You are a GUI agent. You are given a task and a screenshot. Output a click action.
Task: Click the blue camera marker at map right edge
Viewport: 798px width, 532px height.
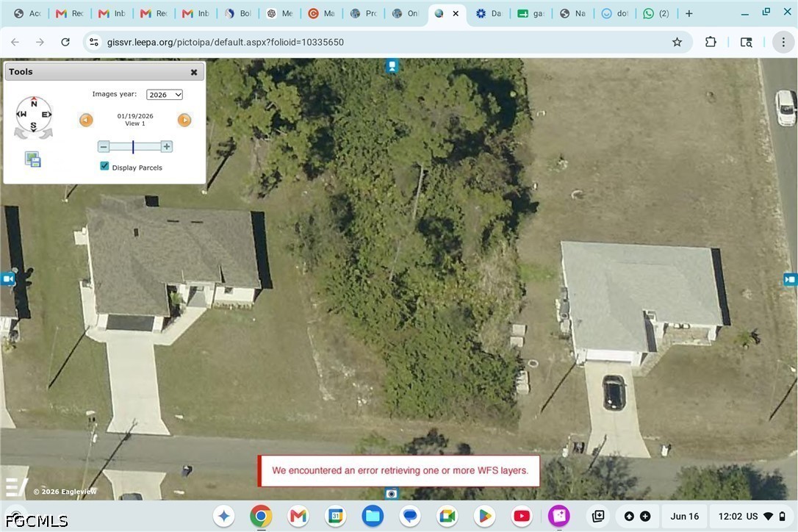[x=791, y=279]
